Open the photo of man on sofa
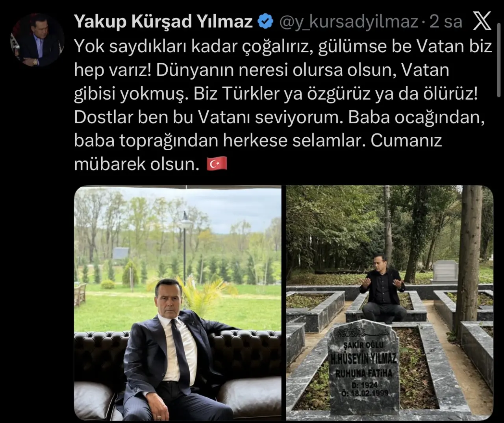 [178, 303]
